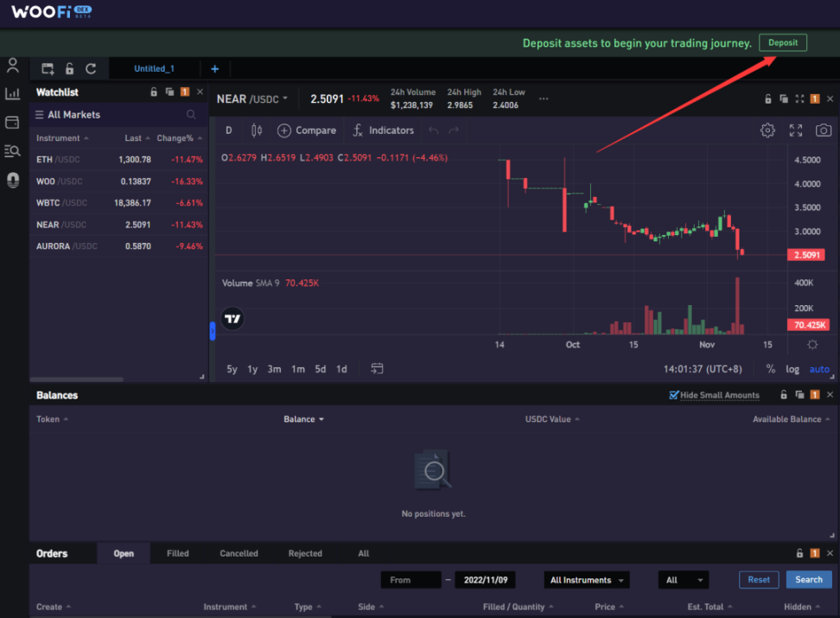Reset the order filters
The image size is (840, 618).
759,579
